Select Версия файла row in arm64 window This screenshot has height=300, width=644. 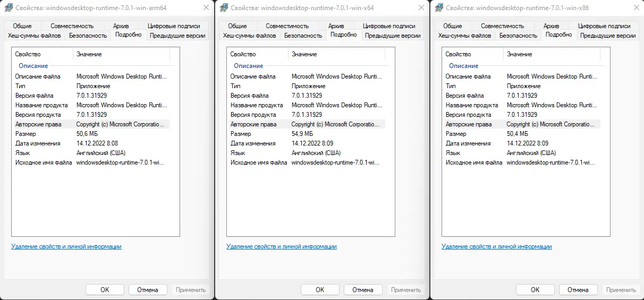pos(91,96)
